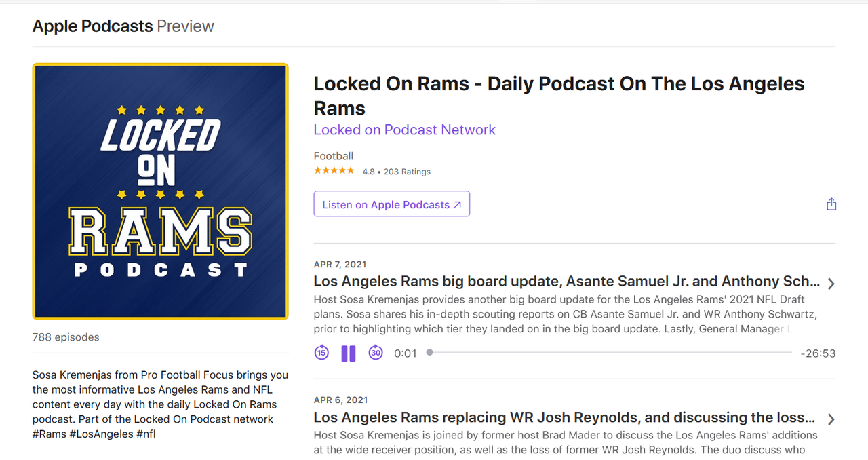Click the Locked On Rams podcast artwork

(x=161, y=191)
